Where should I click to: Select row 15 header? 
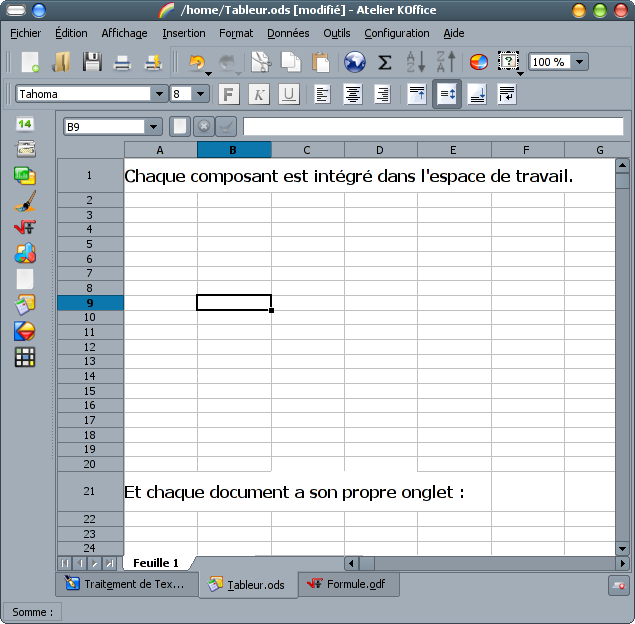pyautogui.click(x=90, y=391)
